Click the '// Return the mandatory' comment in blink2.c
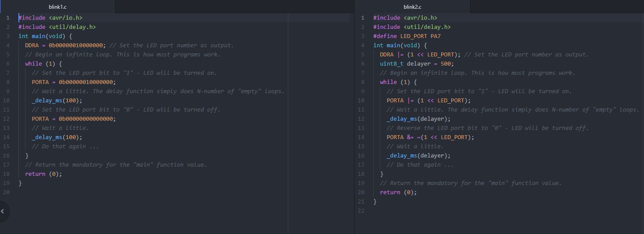 [x=471, y=183]
